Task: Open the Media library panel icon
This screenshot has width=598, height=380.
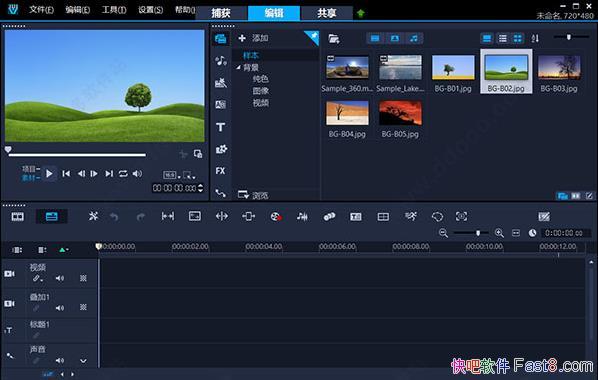Action: pyautogui.click(x=220, y=39)
